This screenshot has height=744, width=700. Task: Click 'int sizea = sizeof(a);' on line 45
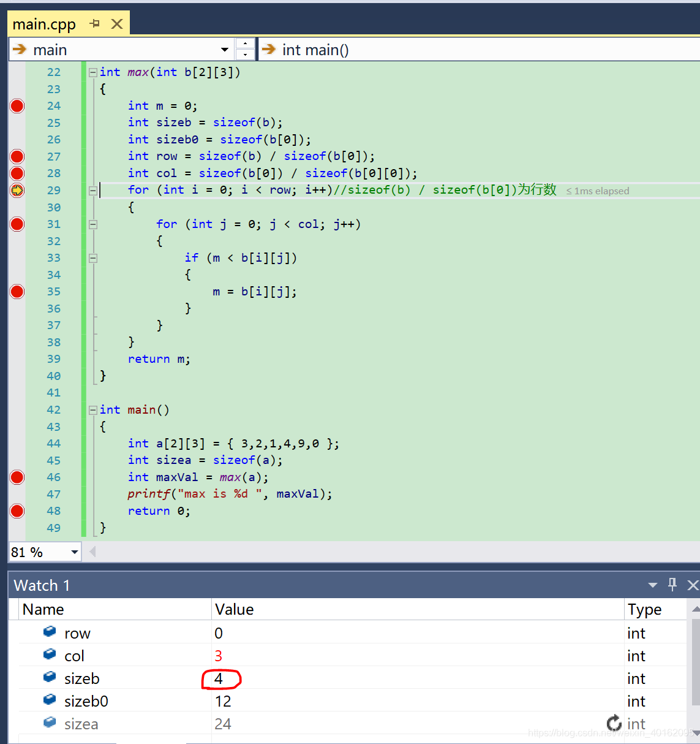tap(205, 460)
